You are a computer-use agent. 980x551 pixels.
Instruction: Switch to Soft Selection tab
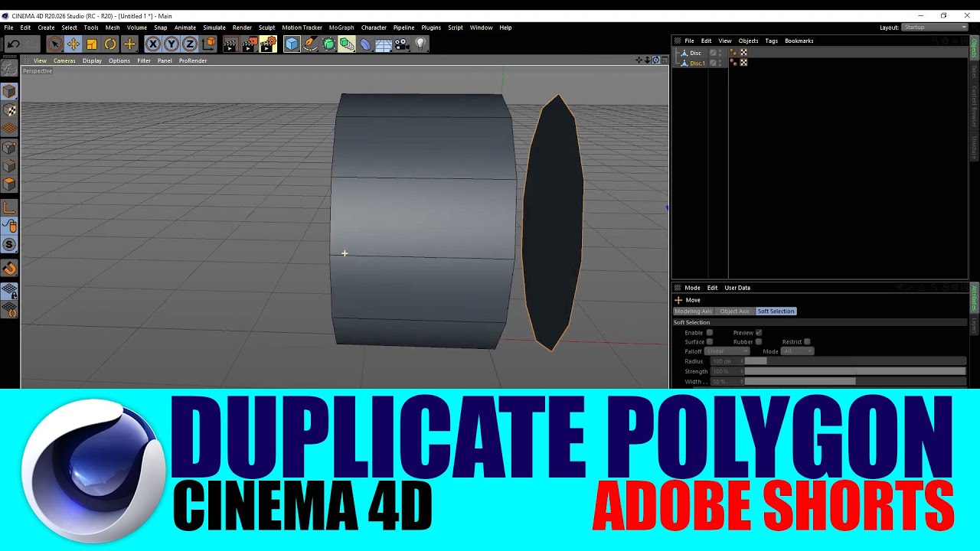tap(776, 311)
